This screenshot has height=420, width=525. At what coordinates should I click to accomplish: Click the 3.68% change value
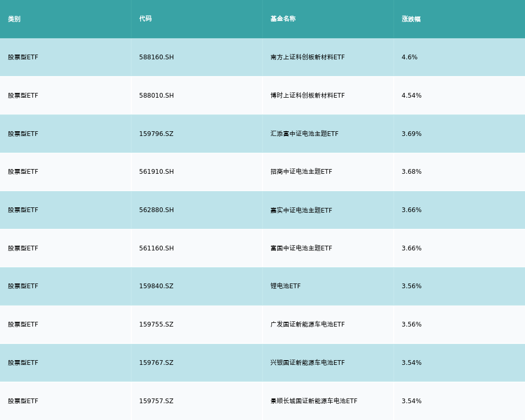(412, 172)
